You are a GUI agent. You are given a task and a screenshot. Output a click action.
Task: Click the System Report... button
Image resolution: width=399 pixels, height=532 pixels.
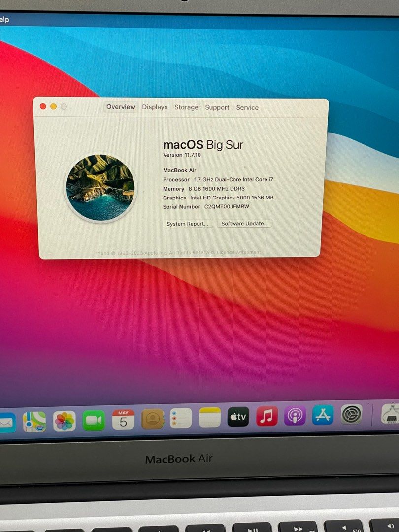(x=187, y=224)
